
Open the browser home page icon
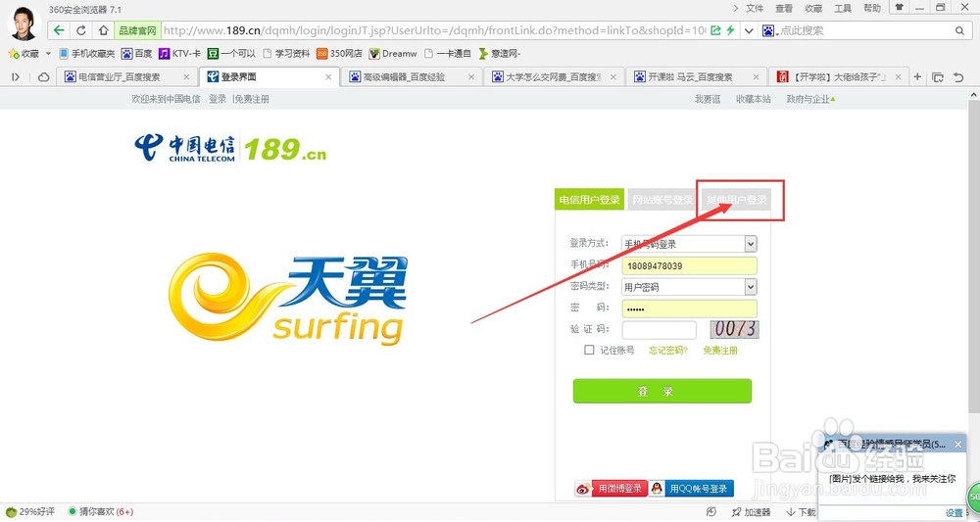(x=104, y=30)
